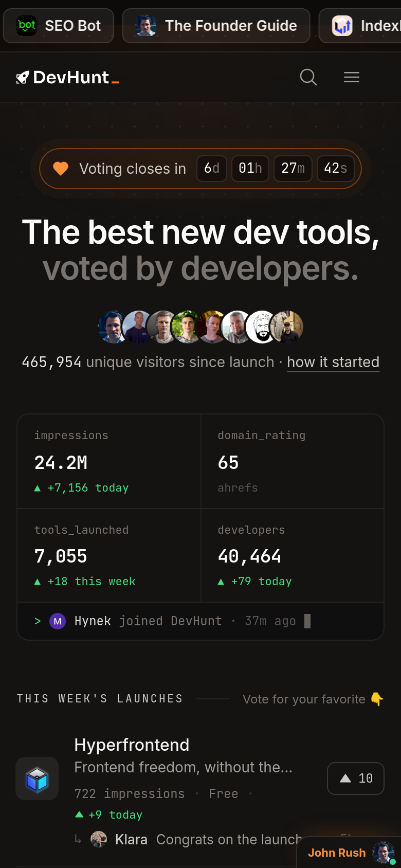The height and width of the screenshot is (868, 401).
Task: Click 'Vote for your favorite' text
Action: click(304, 699)
